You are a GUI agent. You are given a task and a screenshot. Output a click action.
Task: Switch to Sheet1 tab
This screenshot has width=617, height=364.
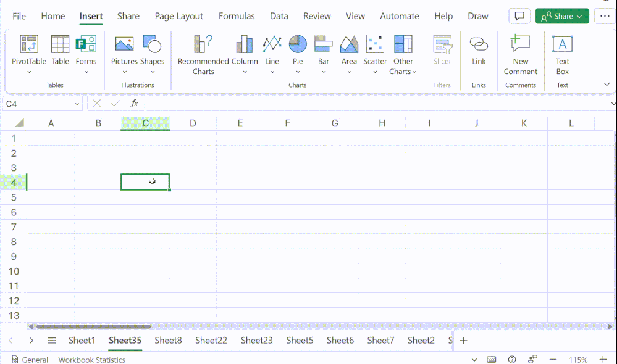(82, 341)
